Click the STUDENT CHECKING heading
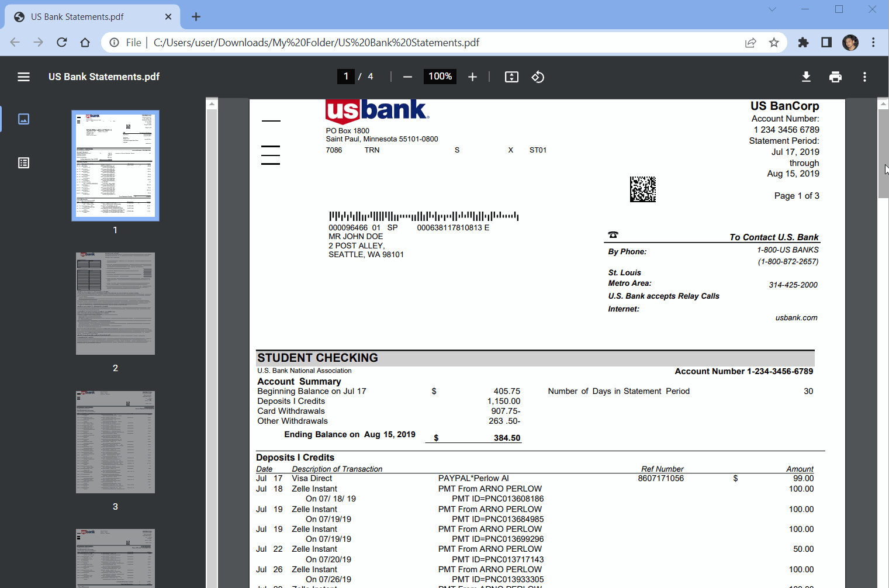The width and height of the screenshot is (889, 588). pos(317,358)
